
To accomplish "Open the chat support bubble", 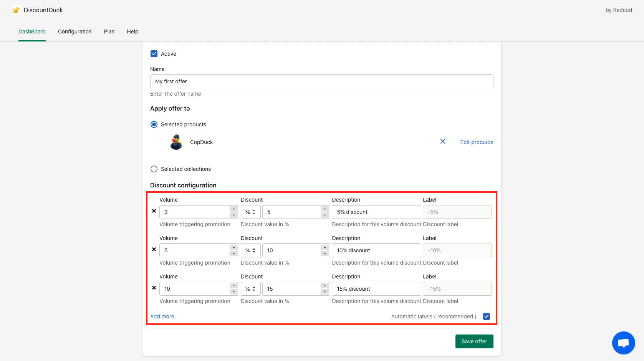I will pyautogui.click(x=623, y=343).
